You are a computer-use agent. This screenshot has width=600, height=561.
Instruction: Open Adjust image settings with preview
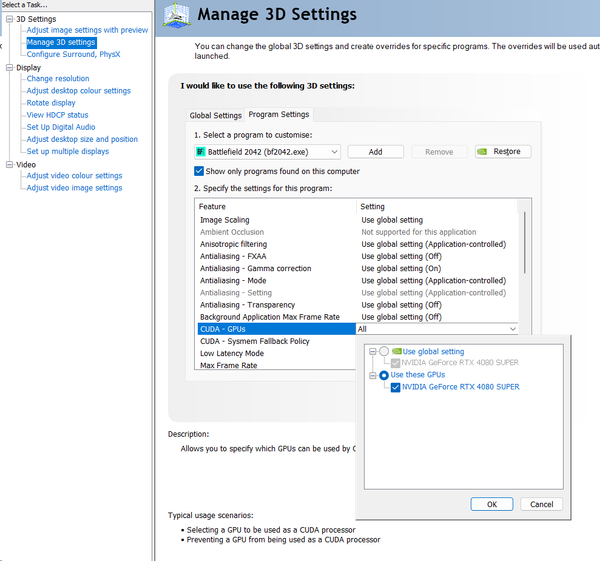87,30
